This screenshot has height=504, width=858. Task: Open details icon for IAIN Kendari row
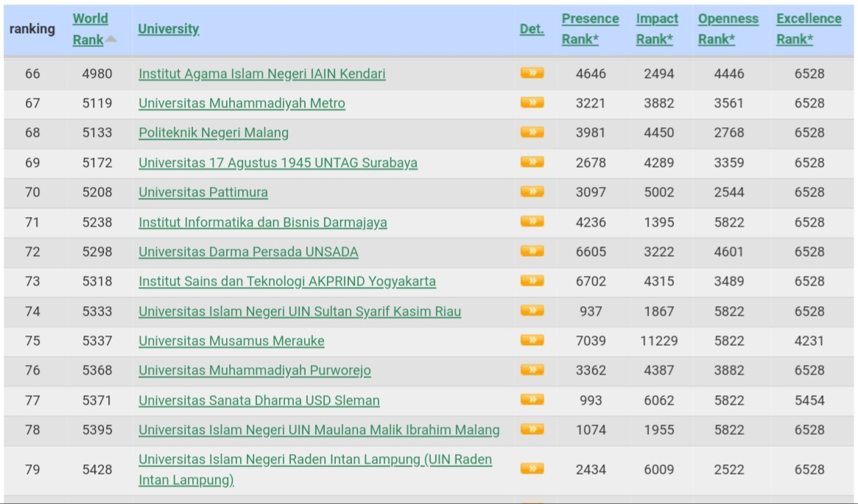pos(532,73)
